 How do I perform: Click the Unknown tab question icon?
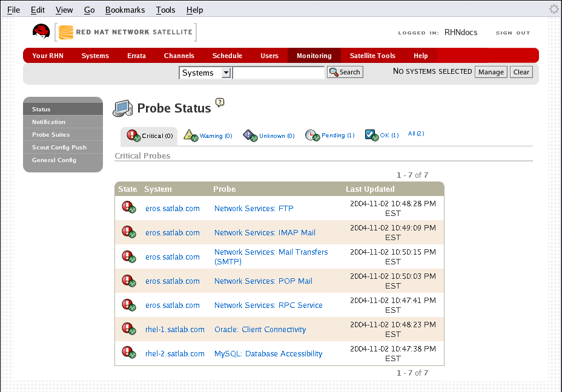coord(250,136)
